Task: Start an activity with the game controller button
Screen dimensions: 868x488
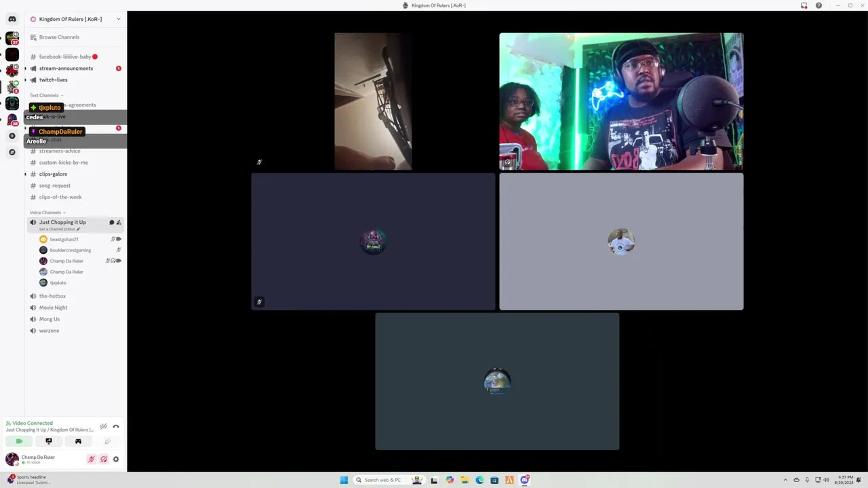Action: click(x=78, y=441)
